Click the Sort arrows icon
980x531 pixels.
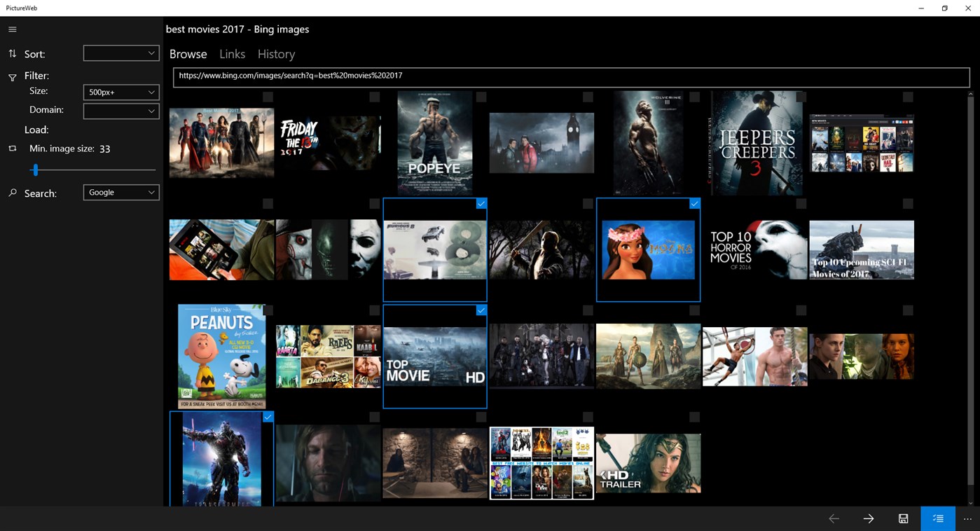pyautogui.click(x=12, y=54)
